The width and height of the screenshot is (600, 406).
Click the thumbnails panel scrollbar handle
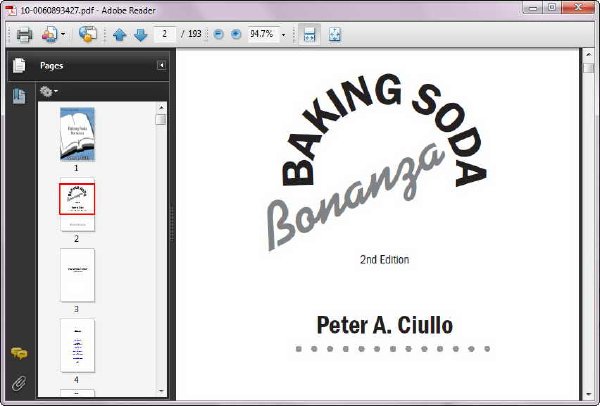coord(161,119)
